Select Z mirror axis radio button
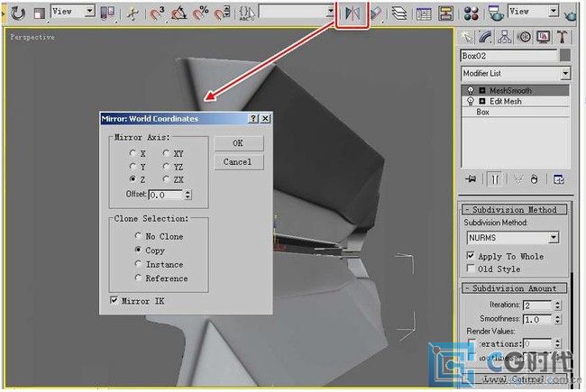This screenshot has height=392, width=586. click(133, 179)
